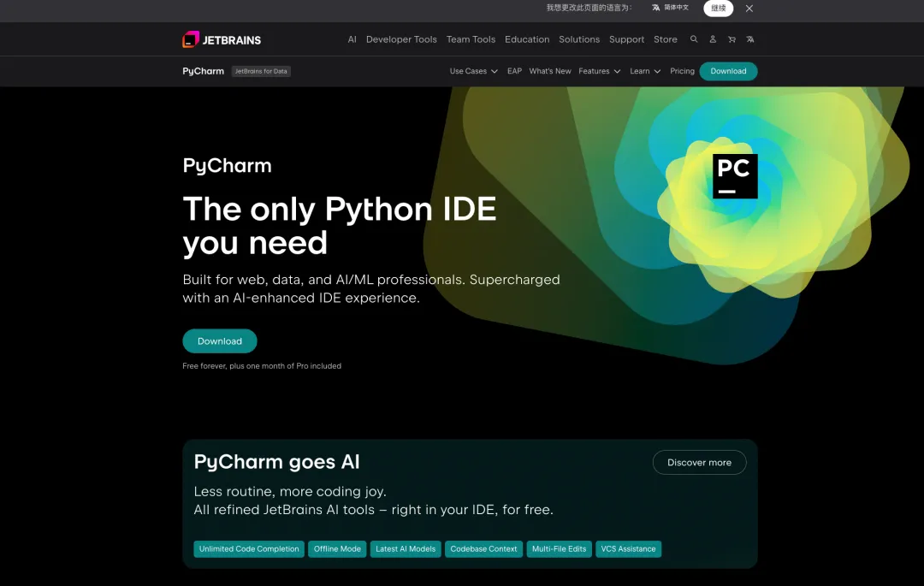
Task: Open the Solutions menu
Action: click(x=579, y=39)
